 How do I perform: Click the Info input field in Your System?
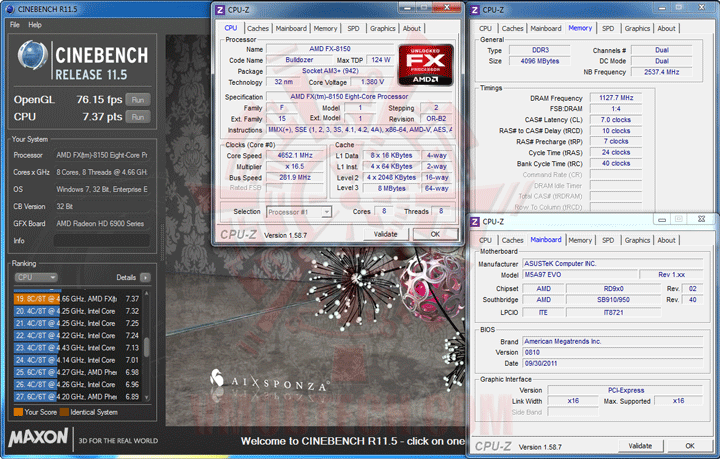102,241
